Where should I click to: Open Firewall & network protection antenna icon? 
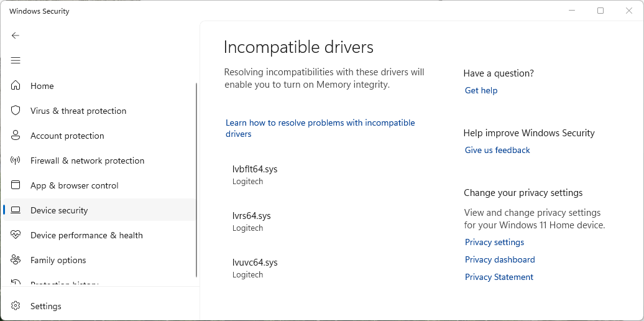click(16, 160)
